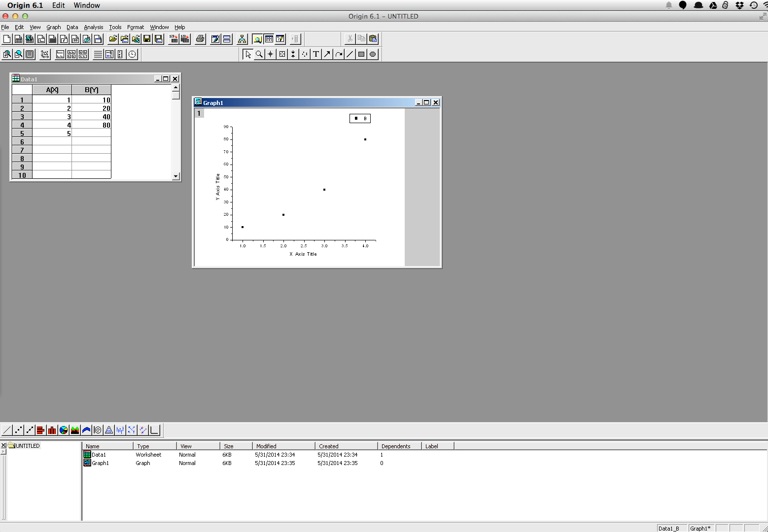The height and width of the screenshot is (532, 768).
Task: Select the Curved Arrow tool
Action: [338, 54]
